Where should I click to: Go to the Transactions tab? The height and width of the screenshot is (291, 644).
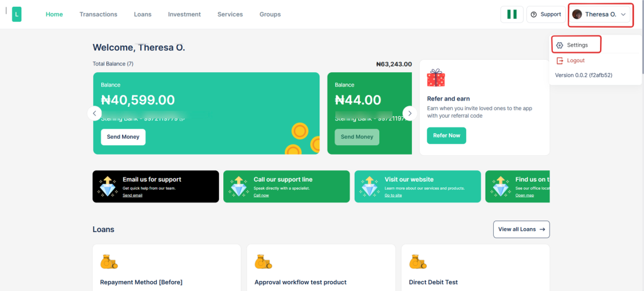click(98, 14)
